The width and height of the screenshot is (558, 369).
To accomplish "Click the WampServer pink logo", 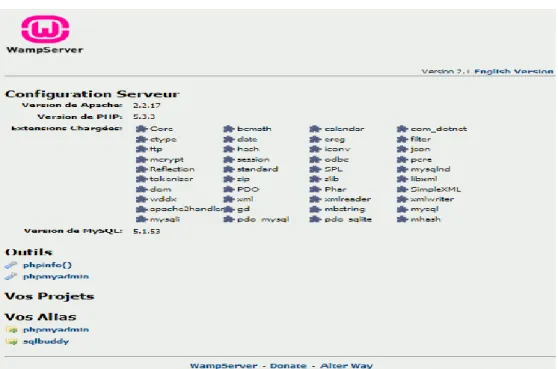I will coord(45,29).
